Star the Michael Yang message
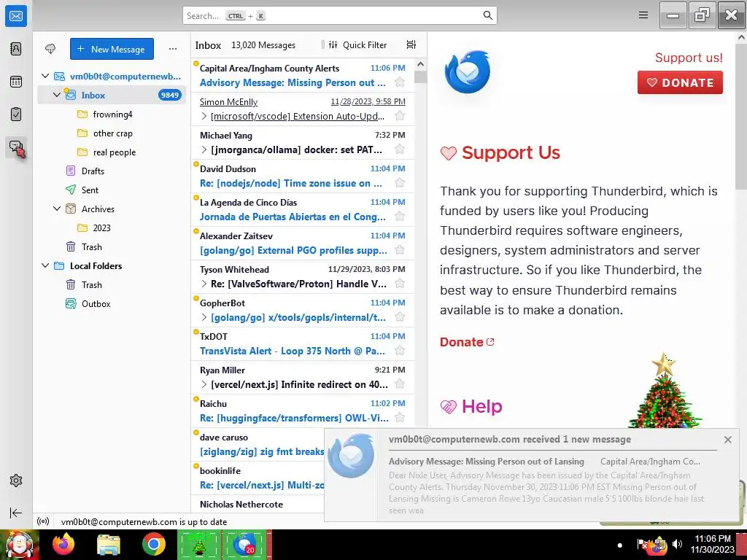Screen dimensions: 747x560 [400, 149]
